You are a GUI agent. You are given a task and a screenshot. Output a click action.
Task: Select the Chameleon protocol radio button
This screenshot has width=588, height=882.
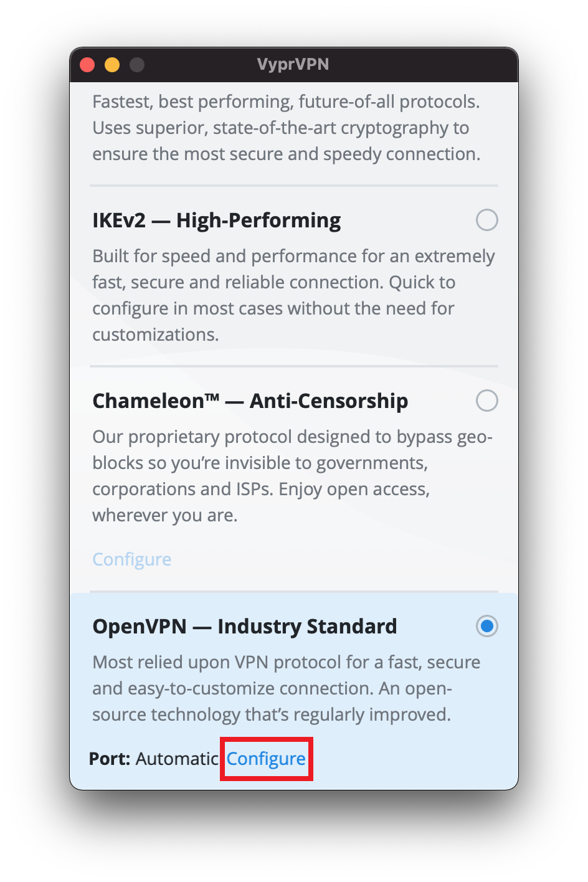pyautogui.click(x=486, y=401)
